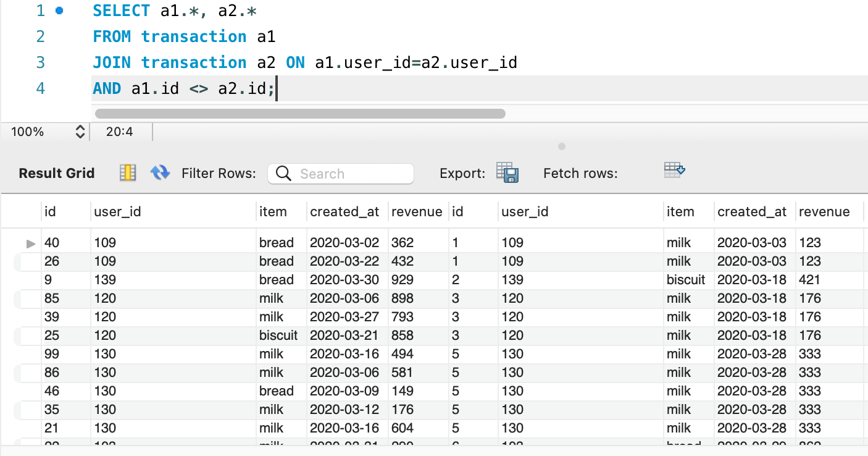Click the first created_at column header
868x456 pixels.
[344, 212]
